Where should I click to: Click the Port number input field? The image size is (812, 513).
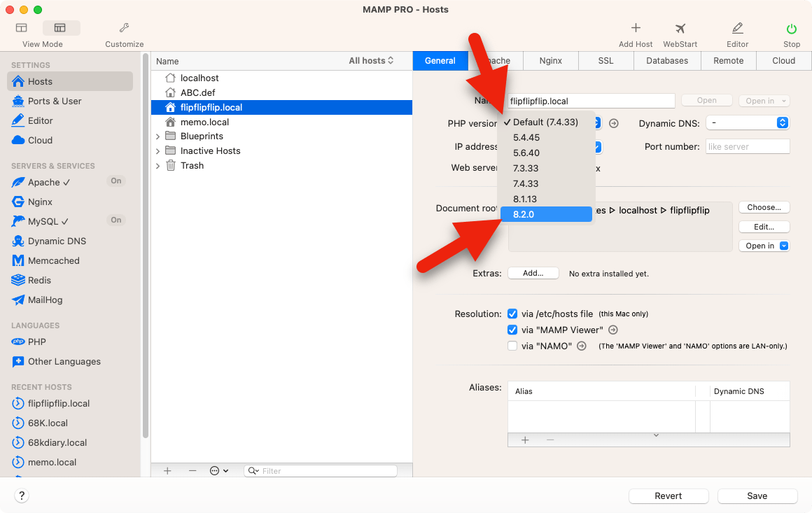[x=747, y=147]
